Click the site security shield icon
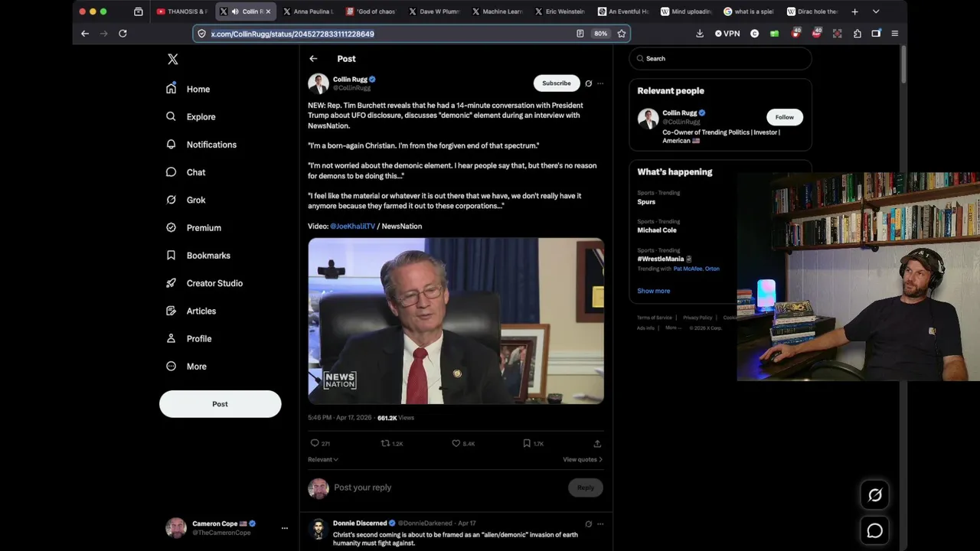 (x=201, y=34)
